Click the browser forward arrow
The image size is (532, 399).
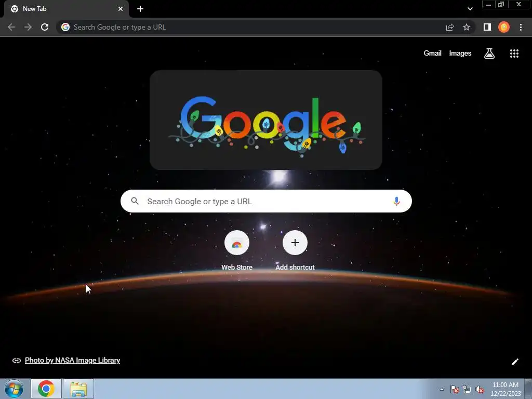point(28,27)
